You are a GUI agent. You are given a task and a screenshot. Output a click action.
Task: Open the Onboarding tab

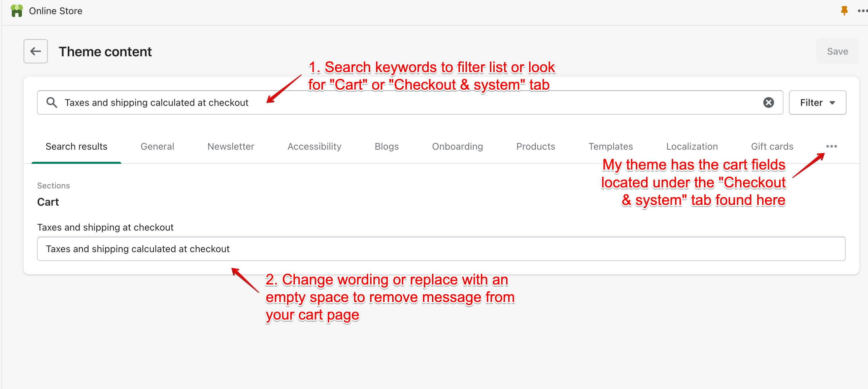[x=457, y=146]
